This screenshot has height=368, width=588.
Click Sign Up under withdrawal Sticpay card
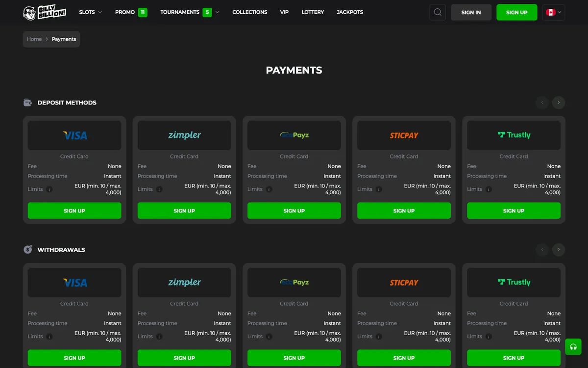coord(404,358)
